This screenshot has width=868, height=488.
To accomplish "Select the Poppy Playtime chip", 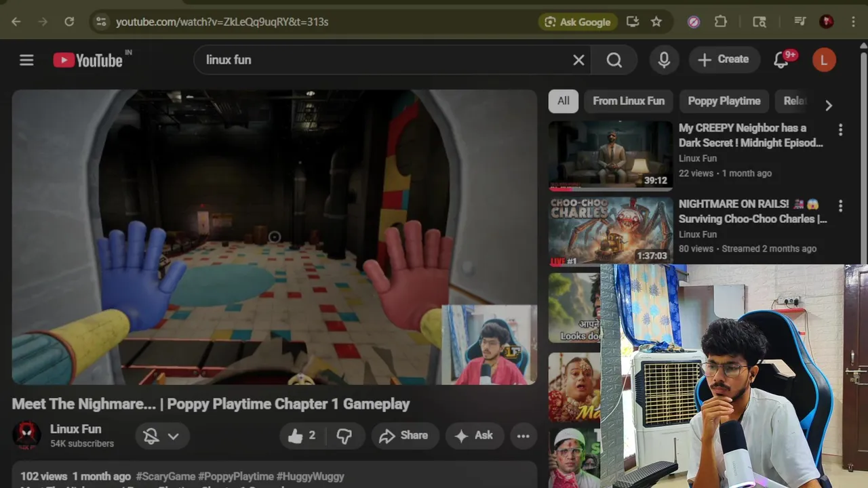I will point(724,101).
